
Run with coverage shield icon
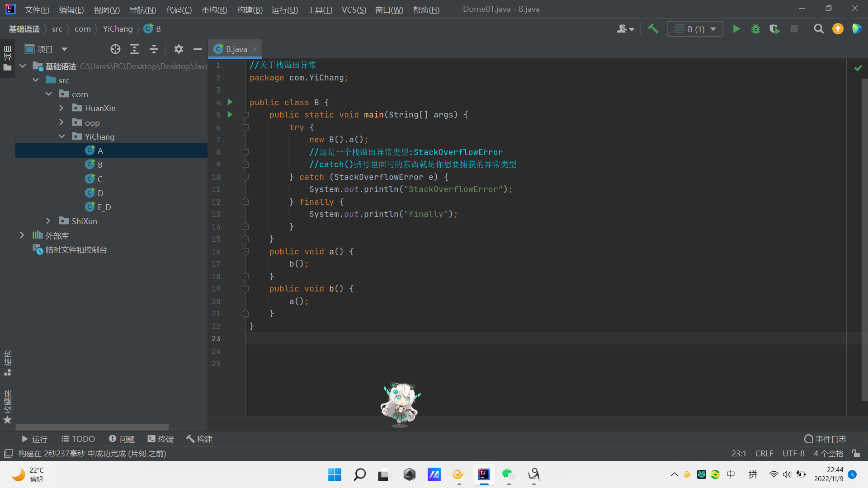774,29
